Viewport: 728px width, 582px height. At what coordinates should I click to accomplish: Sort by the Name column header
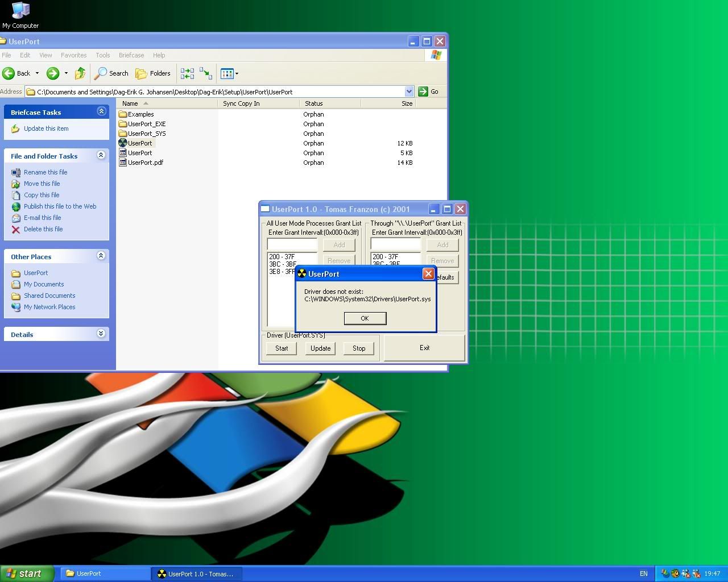167,103
